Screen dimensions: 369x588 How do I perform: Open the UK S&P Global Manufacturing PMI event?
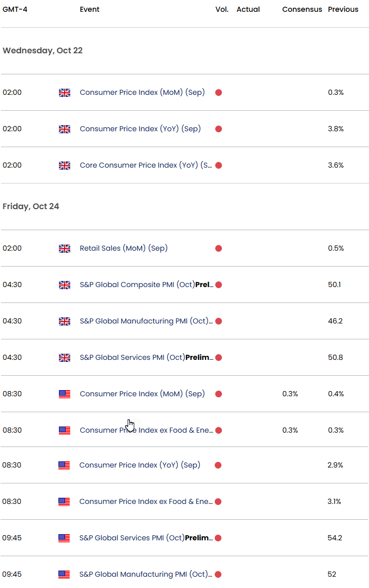pyautogui.click(x=146, y=321)
